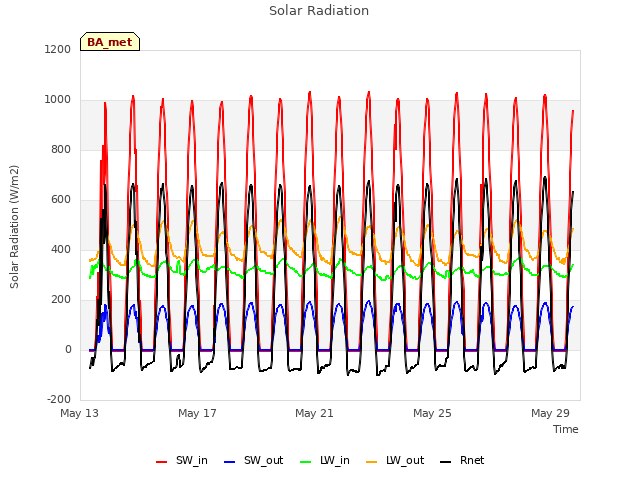This screenshot has width=640, height=480.
Task: Click the BA_met annotation label
Action: [110, 42]
